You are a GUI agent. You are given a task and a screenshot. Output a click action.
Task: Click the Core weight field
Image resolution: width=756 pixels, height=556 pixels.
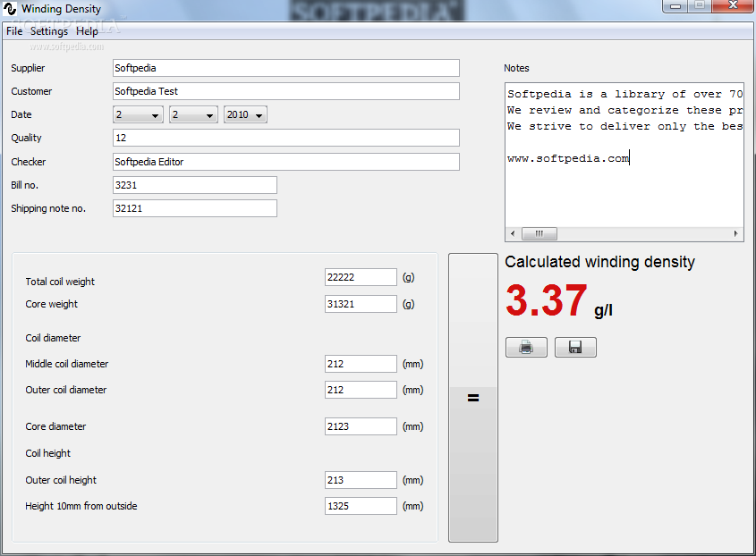click(361, 304)
